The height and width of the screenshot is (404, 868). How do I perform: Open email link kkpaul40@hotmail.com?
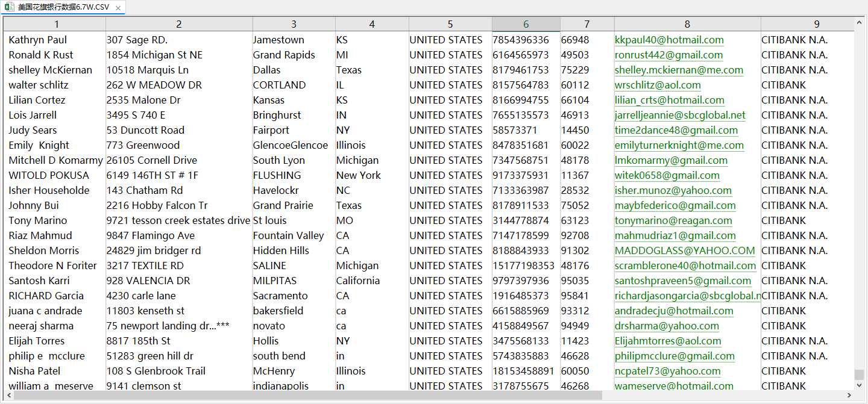pos(669,40)
